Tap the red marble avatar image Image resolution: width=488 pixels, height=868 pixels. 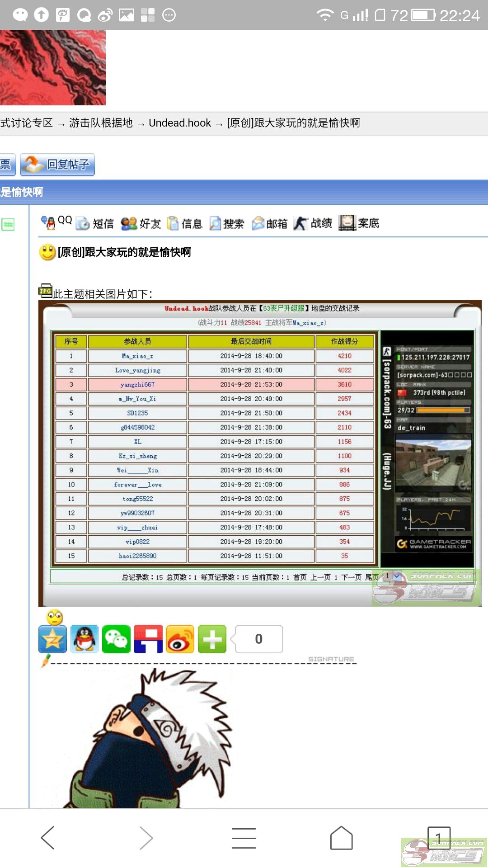(x=52, y=67)
